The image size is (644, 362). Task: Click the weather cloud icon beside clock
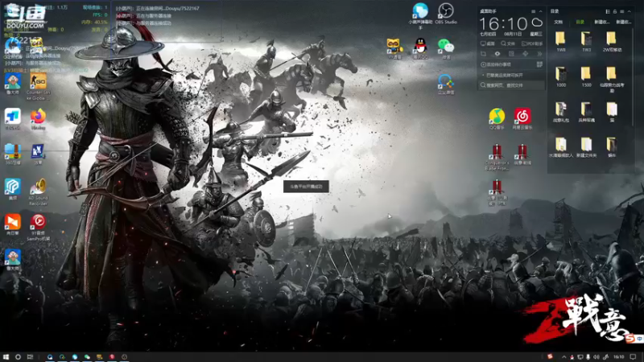click(x=537, y=23)
